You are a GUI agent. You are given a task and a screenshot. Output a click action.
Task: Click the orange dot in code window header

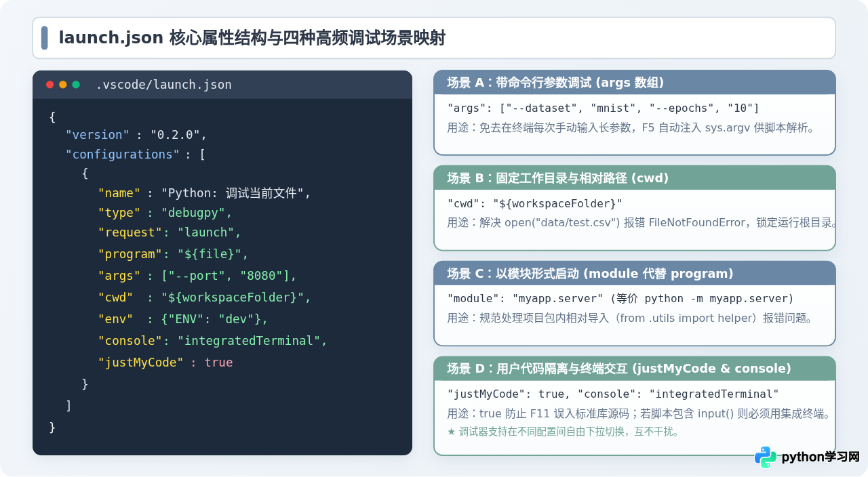[63, 85]
